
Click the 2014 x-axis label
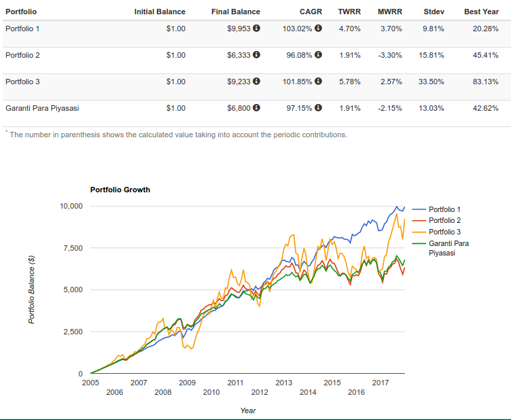pyautogui.click(x=308, y=392)
